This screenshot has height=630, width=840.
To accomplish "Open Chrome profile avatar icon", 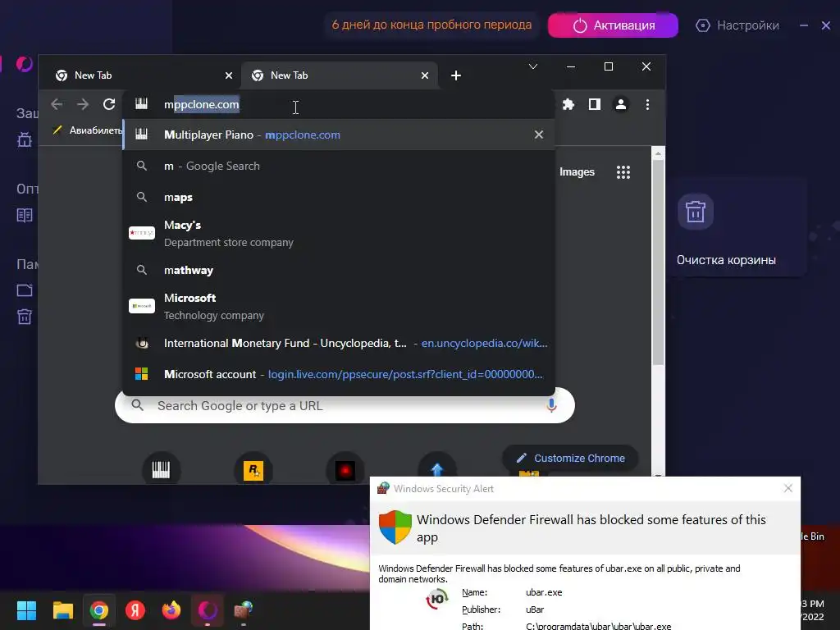I will [621, 104].
